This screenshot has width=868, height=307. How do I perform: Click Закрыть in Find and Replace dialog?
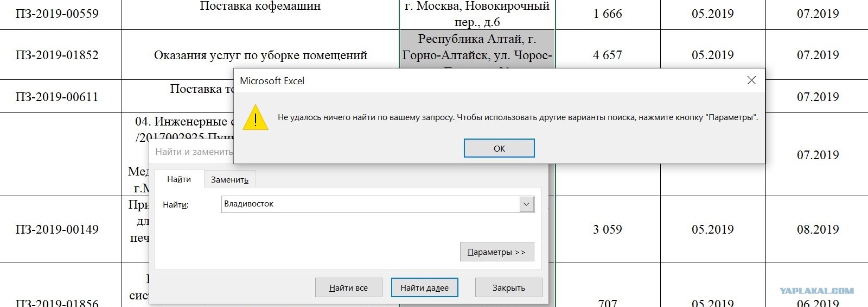pos(508,287)
